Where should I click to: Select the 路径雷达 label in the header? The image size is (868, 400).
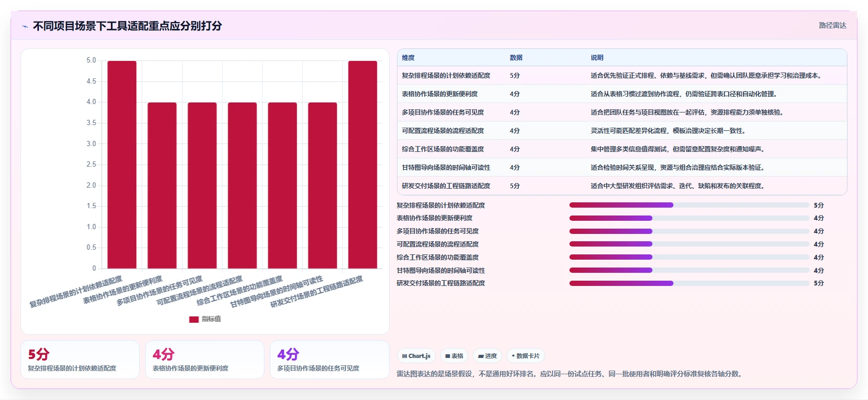832,25
